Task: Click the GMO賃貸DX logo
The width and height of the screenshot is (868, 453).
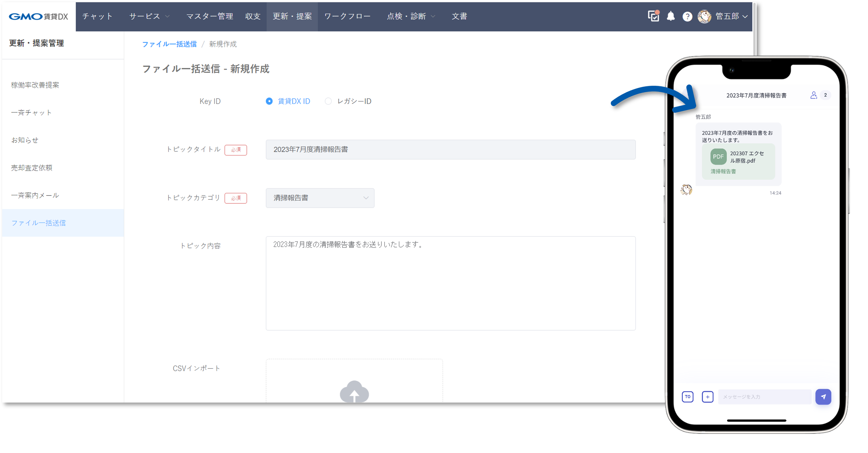Action: (39, 16)
